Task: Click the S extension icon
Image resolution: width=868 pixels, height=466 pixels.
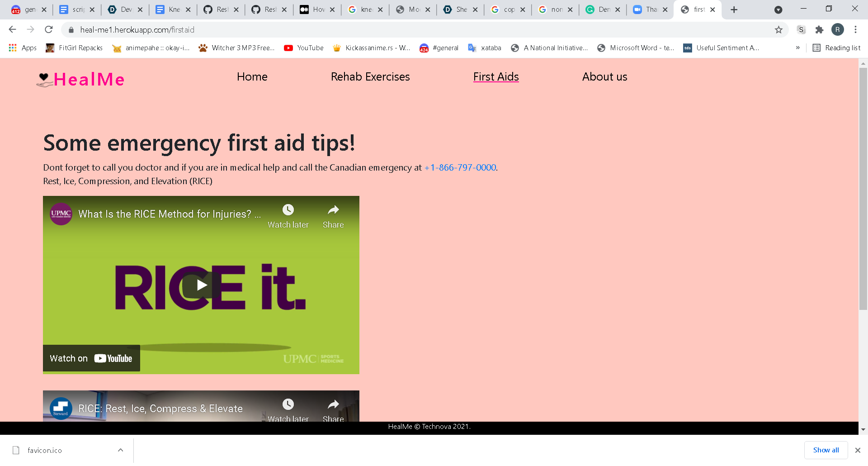Action: pyautogui.click(x=801, y=30)
